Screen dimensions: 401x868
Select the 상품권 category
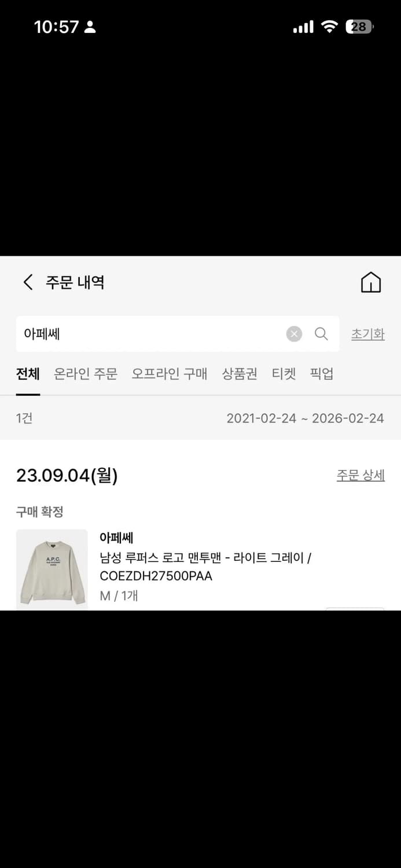tap(239, 374)
